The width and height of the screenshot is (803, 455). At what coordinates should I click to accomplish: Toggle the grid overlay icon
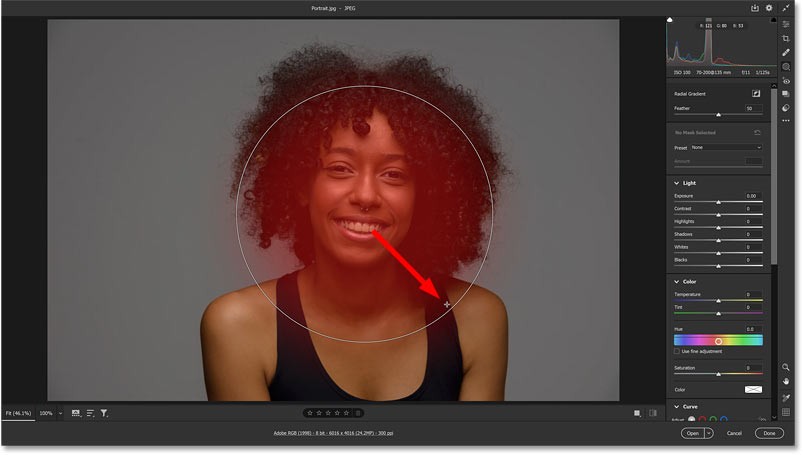click(786, 411)
